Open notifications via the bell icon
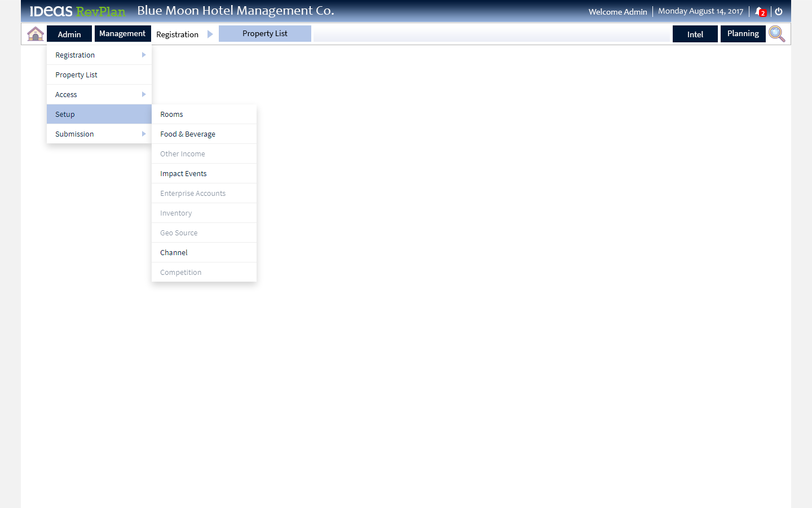 click(759, 11)
